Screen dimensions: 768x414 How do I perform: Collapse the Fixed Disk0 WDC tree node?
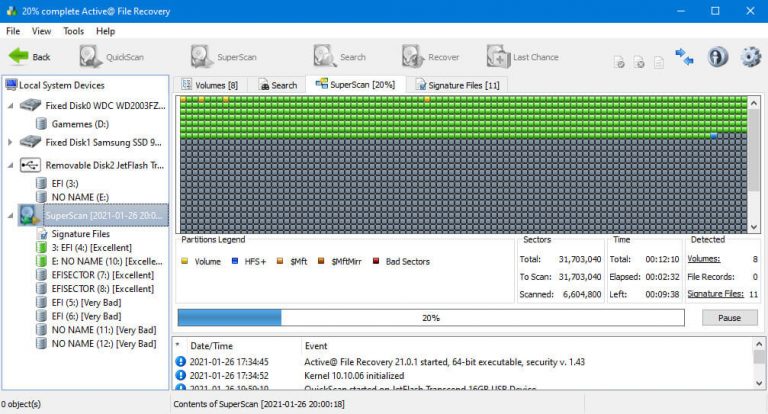coord(10,105)
